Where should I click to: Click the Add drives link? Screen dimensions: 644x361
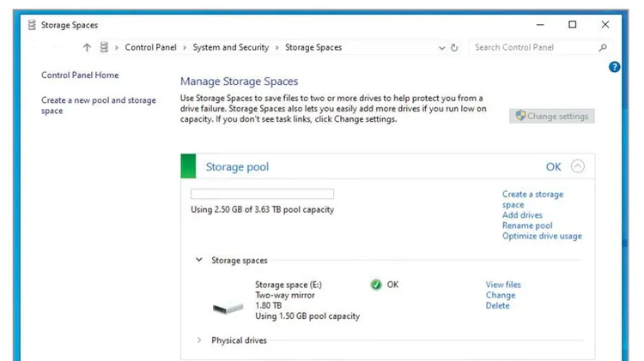[522, 215]
